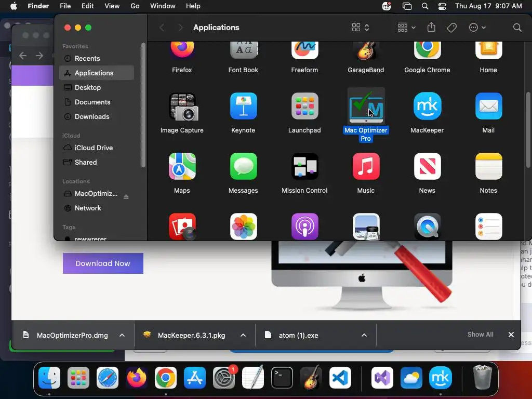Expand options for MacKeeper.6.3.1.pkg download
Image resolution: width=532 pixels, height=399 pixels.
(243, 335)
